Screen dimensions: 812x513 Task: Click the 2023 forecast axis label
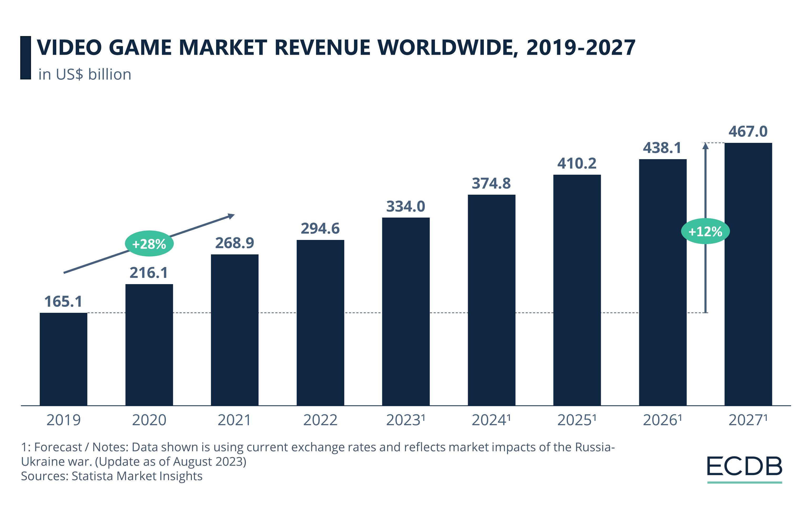[x=406, y=420]
